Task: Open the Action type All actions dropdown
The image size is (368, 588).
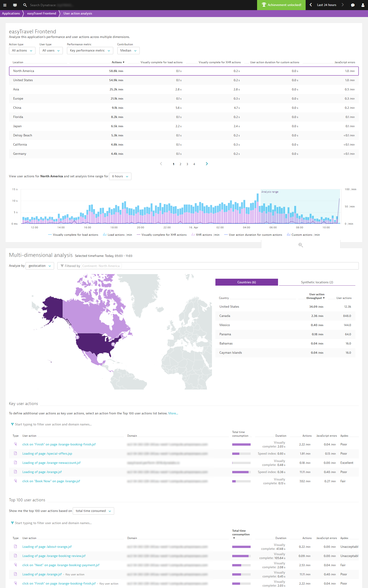Action: pos(22,50)
